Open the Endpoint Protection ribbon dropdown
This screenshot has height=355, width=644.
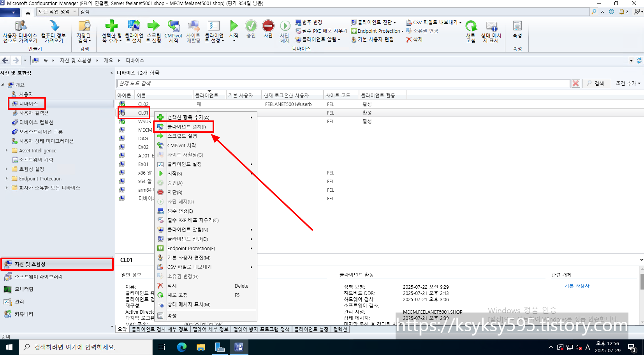(x=377, y=31)
